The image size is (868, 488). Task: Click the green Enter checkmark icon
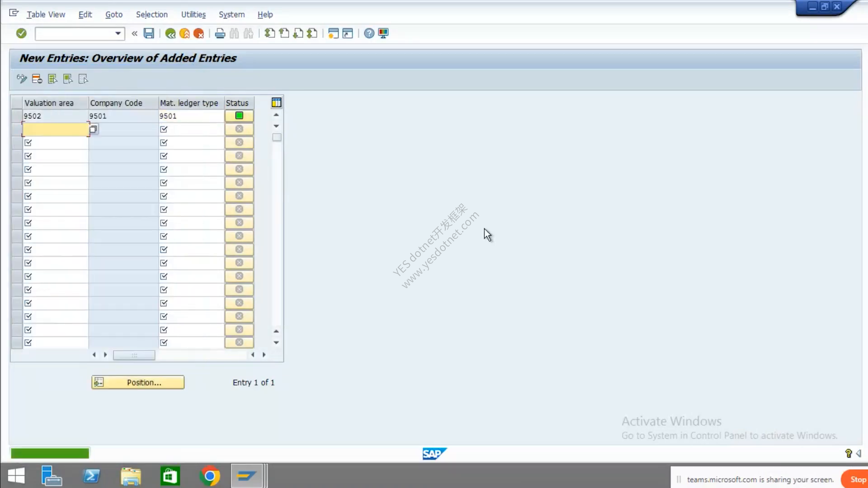click(21, 33)
